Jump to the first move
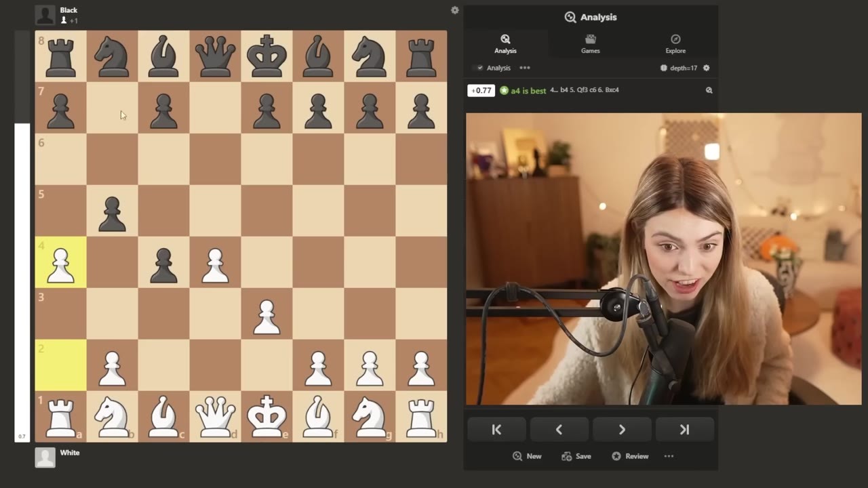 496,430
